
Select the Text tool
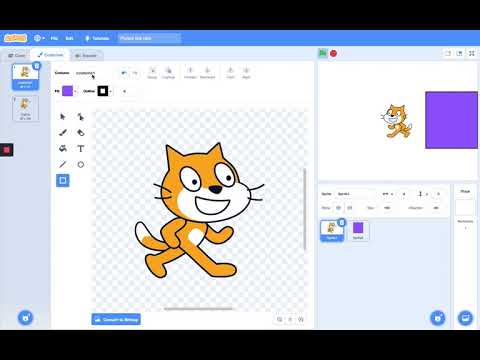pyautogui.click(x=81, y=149)
